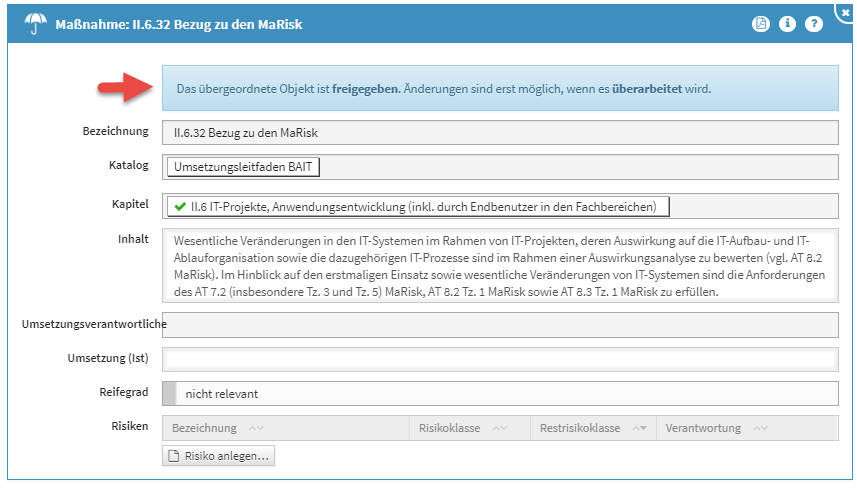This screenshot has width=857, height=488.
Task: Click the green checkmark in Kapitel field
Action: click(x=180, y=207)
